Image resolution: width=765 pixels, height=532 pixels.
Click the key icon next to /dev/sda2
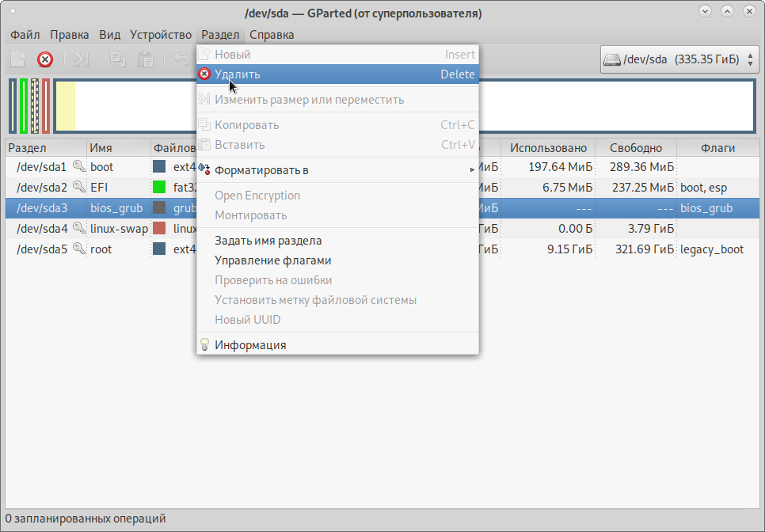click(78, 187)
